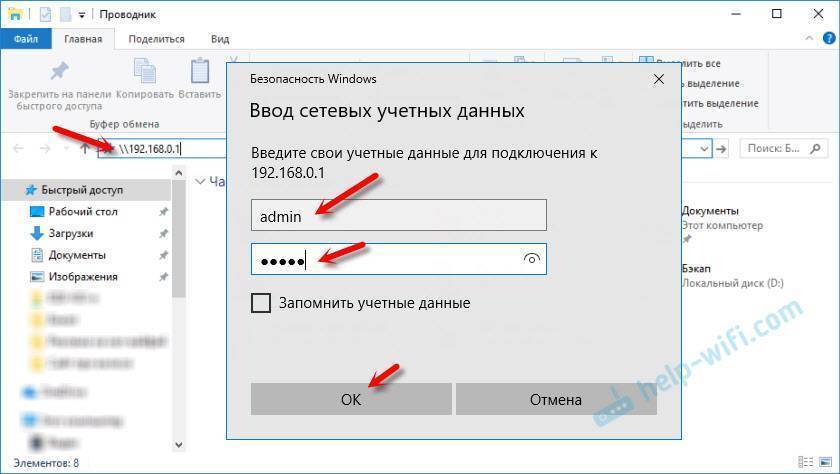This screenshot has height=474, width=840.
Task: Navigate with the address bar go arrow
Action: tap(722, 149)
